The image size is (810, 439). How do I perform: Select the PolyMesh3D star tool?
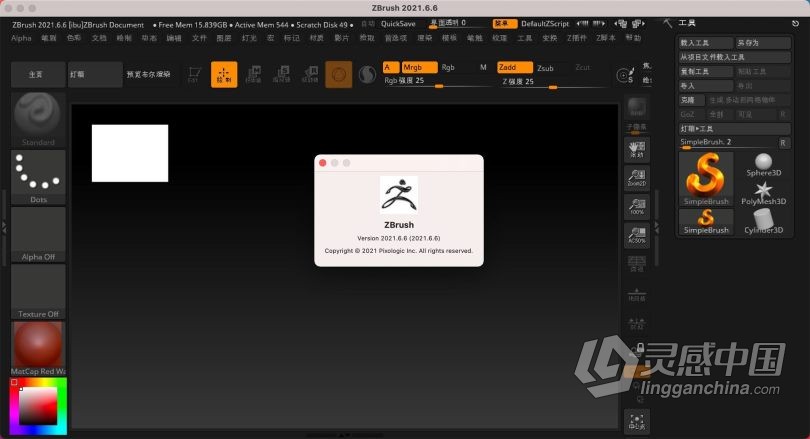[763, 194]
